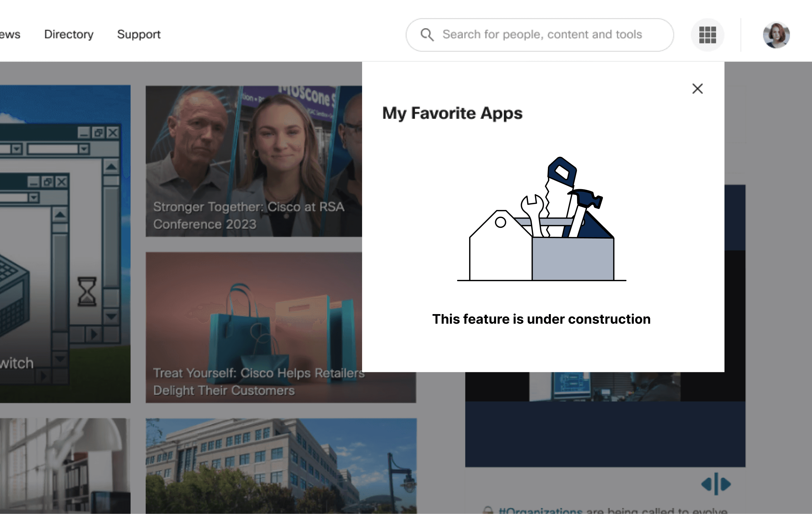Viewport: 812px width, 514px height.
Task: Click 'This feature is under construction' text
Action: click(541, 319)
